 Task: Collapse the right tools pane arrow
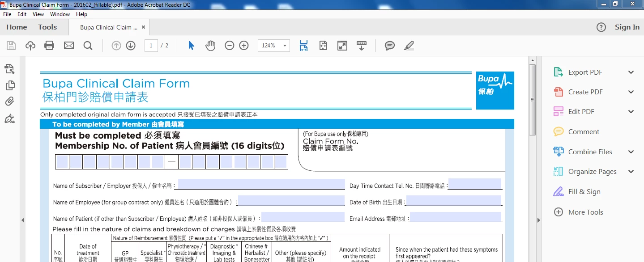(x=538, y=220)
